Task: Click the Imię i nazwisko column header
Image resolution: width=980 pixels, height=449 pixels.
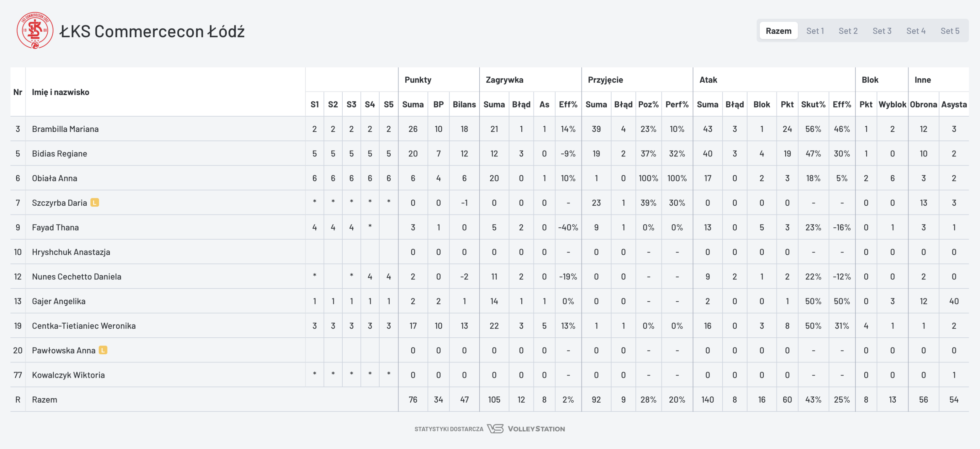Action: (x=60, y=92)
